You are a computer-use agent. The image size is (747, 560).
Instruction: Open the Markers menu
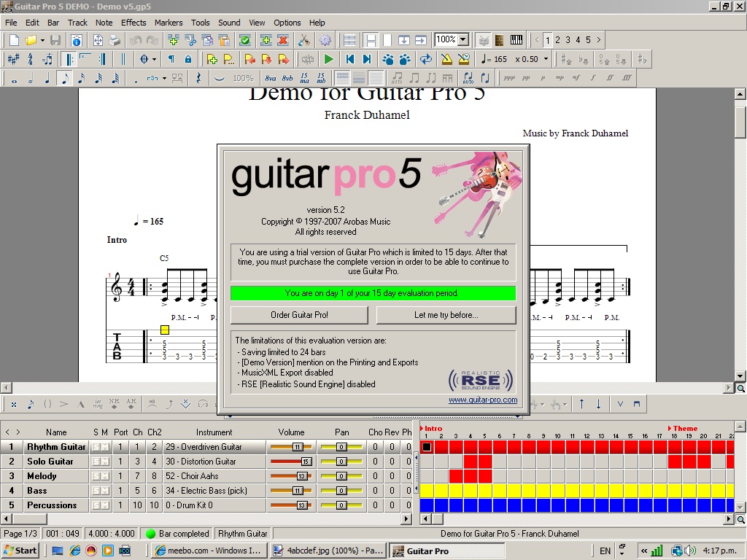[x=169, y=23]
